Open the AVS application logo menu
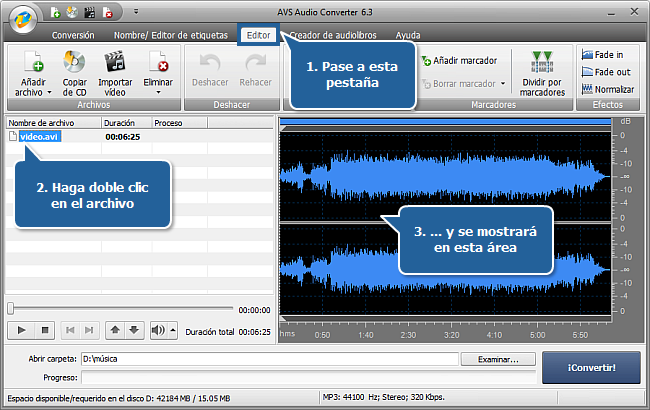The height and width of the screenshot is (410, 650). coord(19,17)
